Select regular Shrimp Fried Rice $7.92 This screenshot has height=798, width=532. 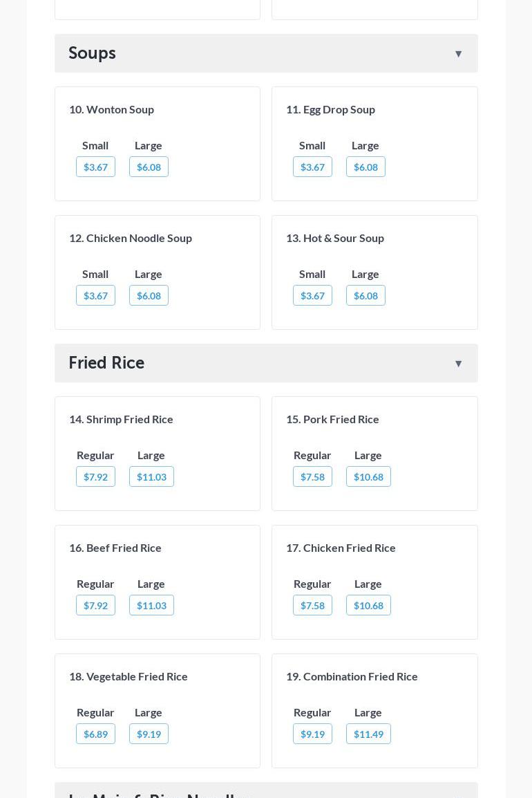pos(95,476)
